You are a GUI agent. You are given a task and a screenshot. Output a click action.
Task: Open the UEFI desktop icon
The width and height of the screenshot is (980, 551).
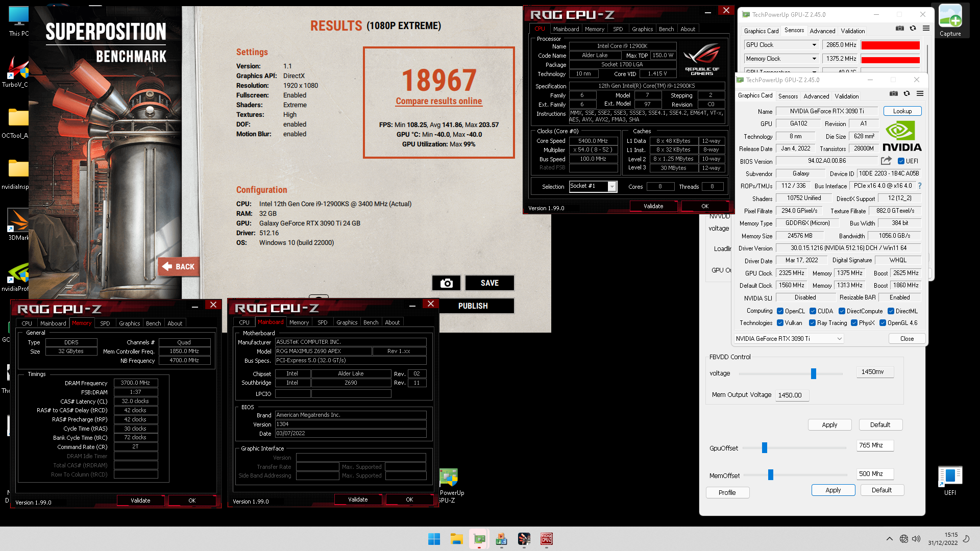950,481
